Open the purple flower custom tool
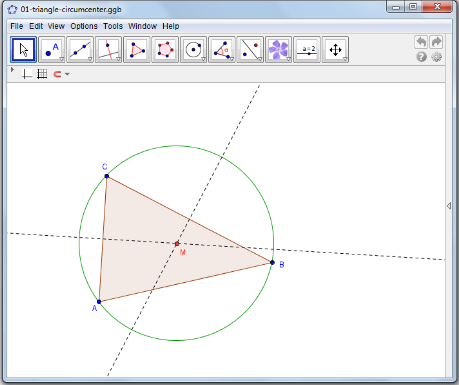The image size is (459, 385). coord(278,50)
